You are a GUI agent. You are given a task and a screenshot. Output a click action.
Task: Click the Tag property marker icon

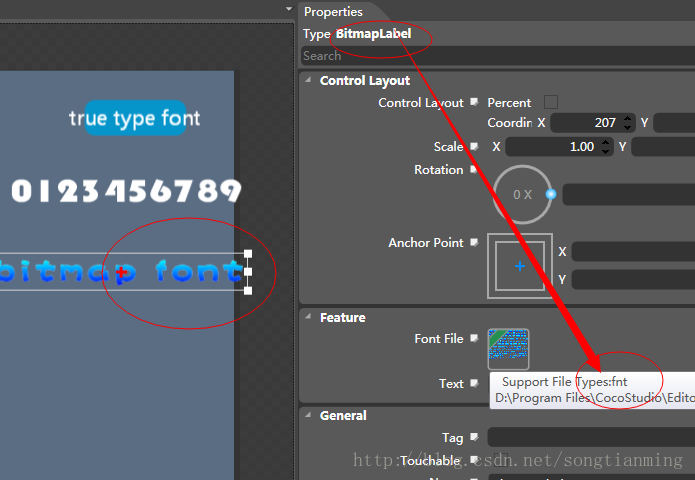click(x=474, y=437)
